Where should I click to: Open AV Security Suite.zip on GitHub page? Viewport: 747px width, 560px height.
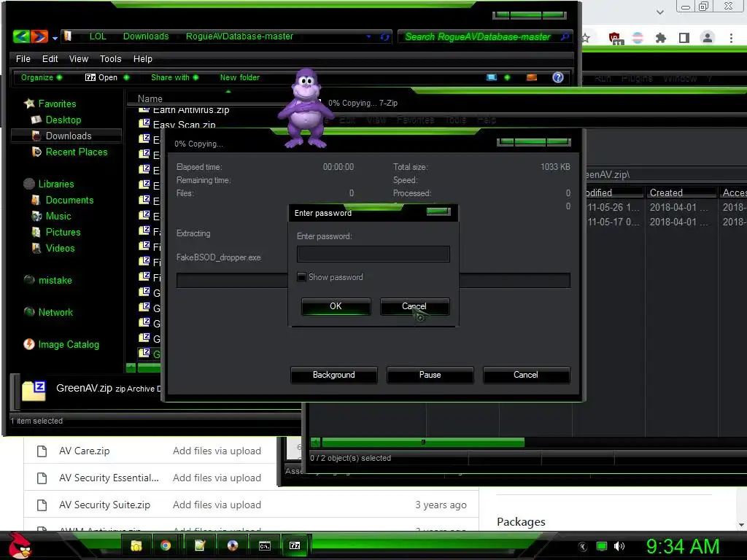point(105,505)
